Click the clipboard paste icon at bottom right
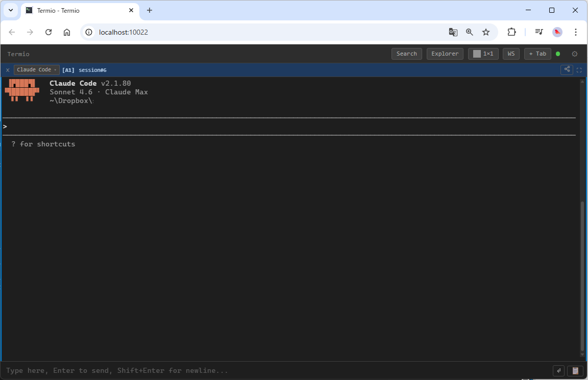588x380 pixels. pos(575,370)
